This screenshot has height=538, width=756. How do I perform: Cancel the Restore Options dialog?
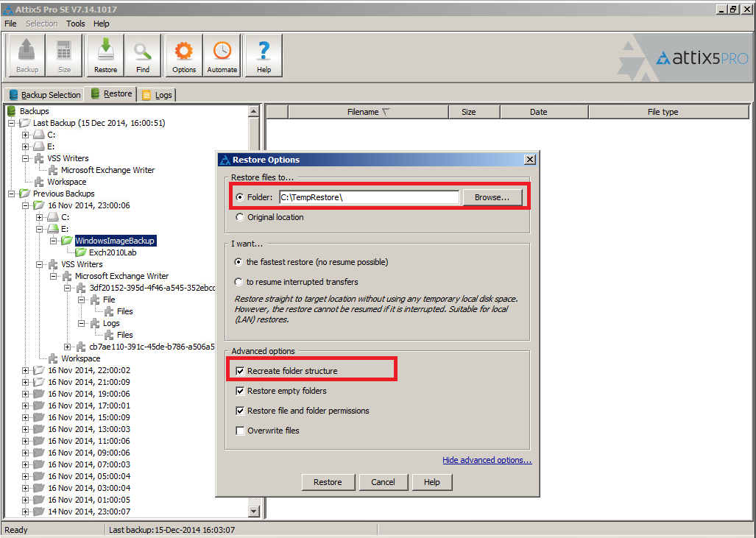pos(384,482)
